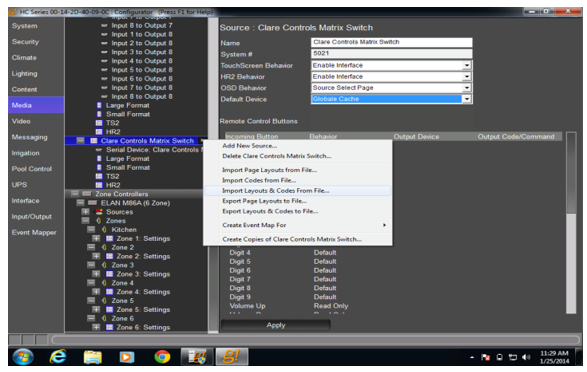Choose Delete Clare Controls Matrix Switch...
The image size is (587, 372).
(x=298, y=156)
